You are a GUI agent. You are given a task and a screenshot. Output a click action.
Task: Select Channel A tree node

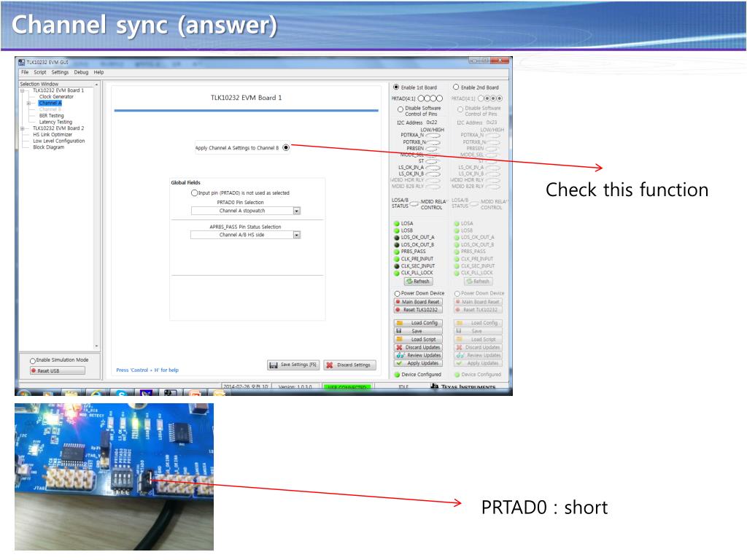point(50,103)
